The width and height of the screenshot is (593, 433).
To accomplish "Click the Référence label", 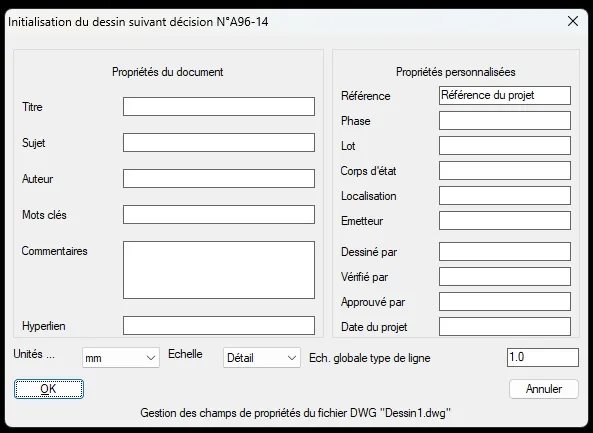I will click(366, 96).
